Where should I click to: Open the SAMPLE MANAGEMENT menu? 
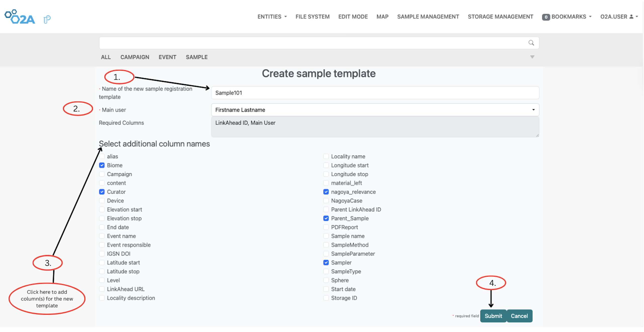tap(428, 16)
